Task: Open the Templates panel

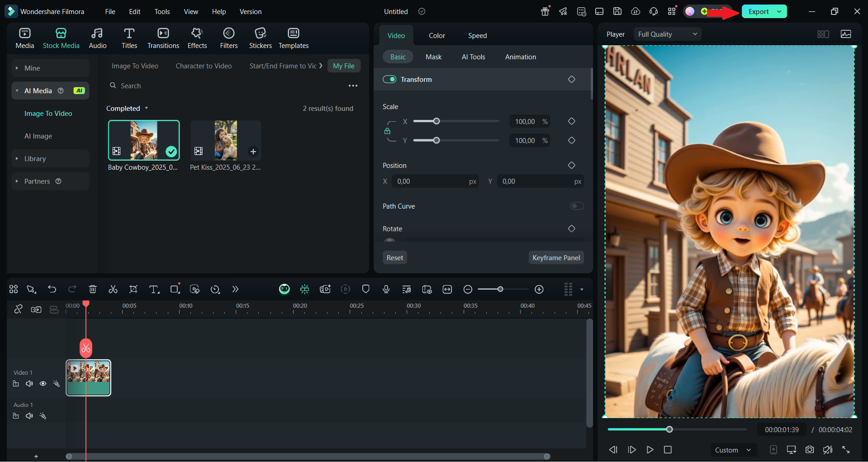Action: pos(294,38)
